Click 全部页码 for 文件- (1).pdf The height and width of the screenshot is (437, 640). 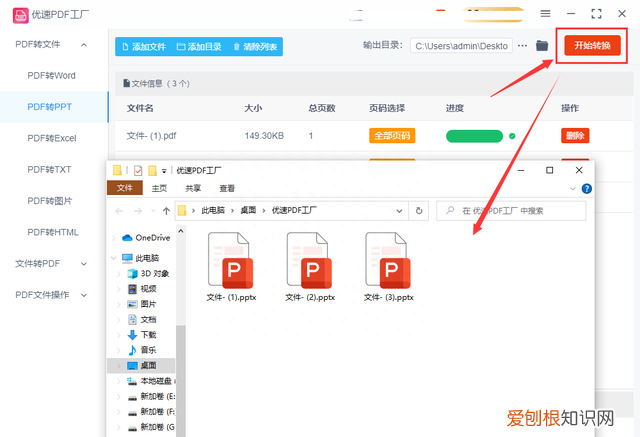coord(392,135)
